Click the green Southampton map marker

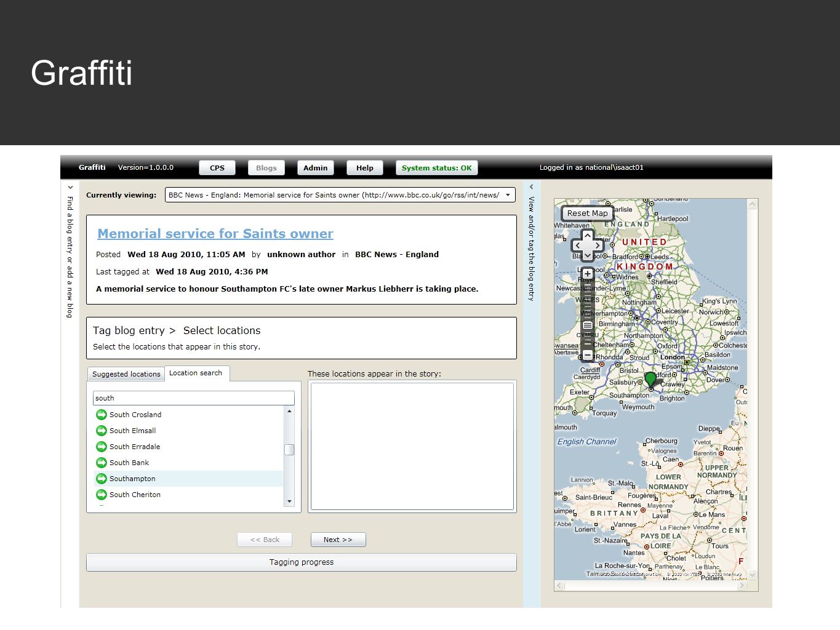[x=650, y=378]
